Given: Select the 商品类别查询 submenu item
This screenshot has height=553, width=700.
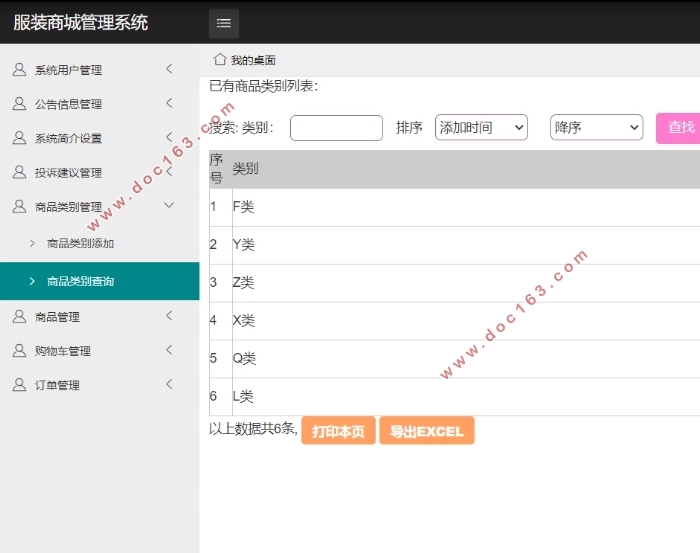Looking at the screenshot, I should [x=80, y=281].
